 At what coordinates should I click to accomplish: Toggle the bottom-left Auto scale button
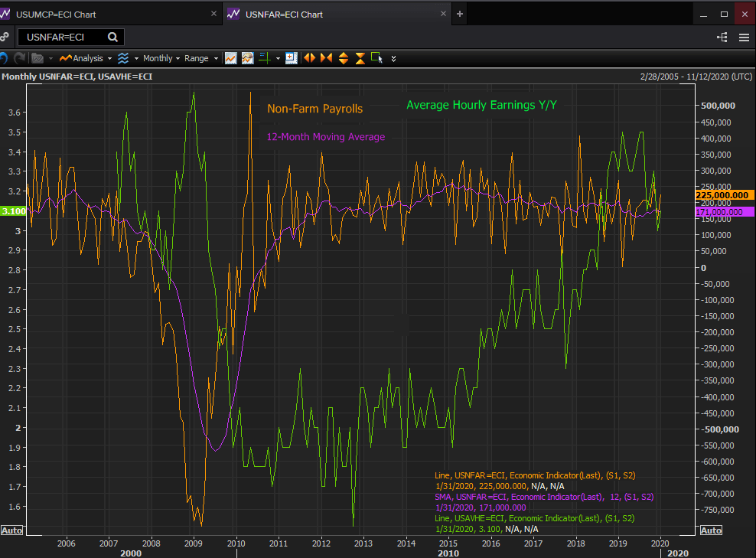pyautogui.click(x=11, y=530)
